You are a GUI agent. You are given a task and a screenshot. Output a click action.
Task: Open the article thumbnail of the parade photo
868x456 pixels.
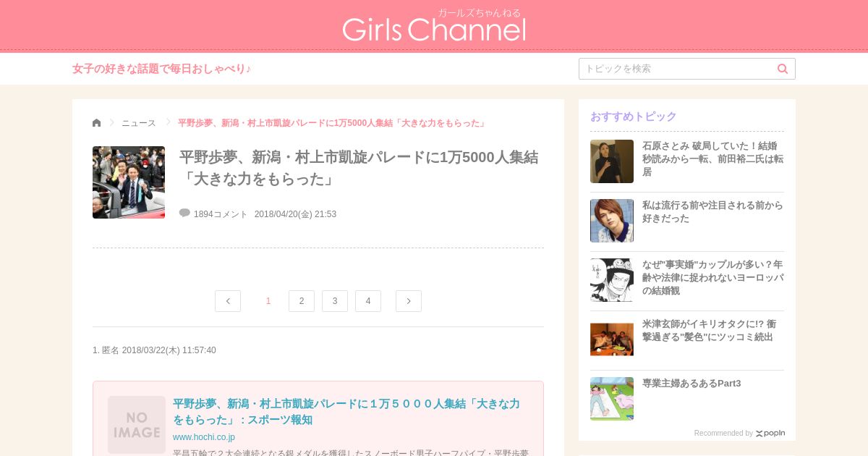tap(129, 182)
